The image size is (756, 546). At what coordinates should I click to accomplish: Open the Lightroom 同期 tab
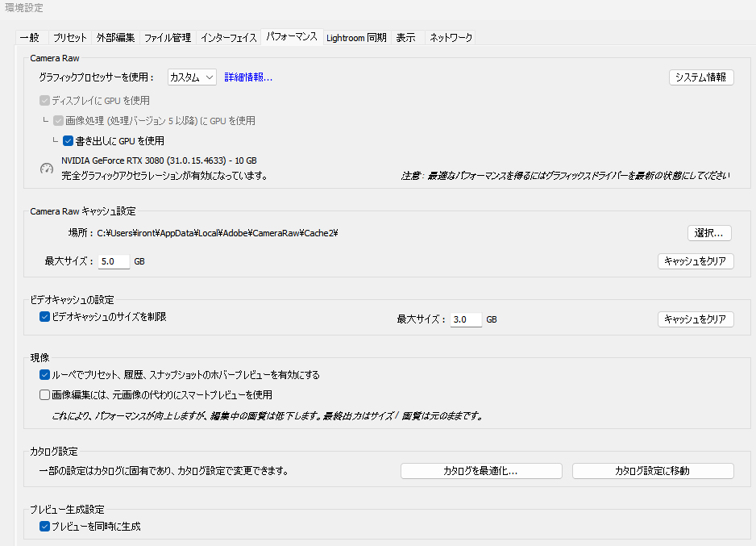tap(356, 37)
